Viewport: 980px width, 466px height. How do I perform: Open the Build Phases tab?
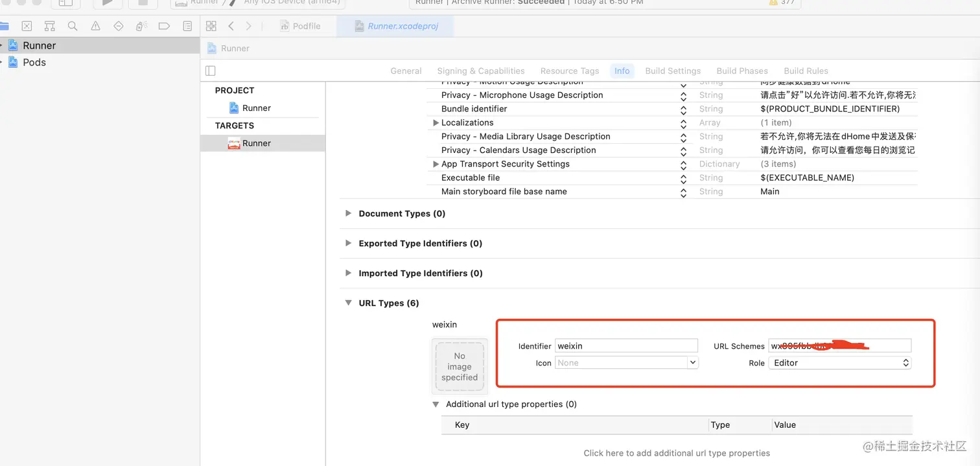coord(742,71)
